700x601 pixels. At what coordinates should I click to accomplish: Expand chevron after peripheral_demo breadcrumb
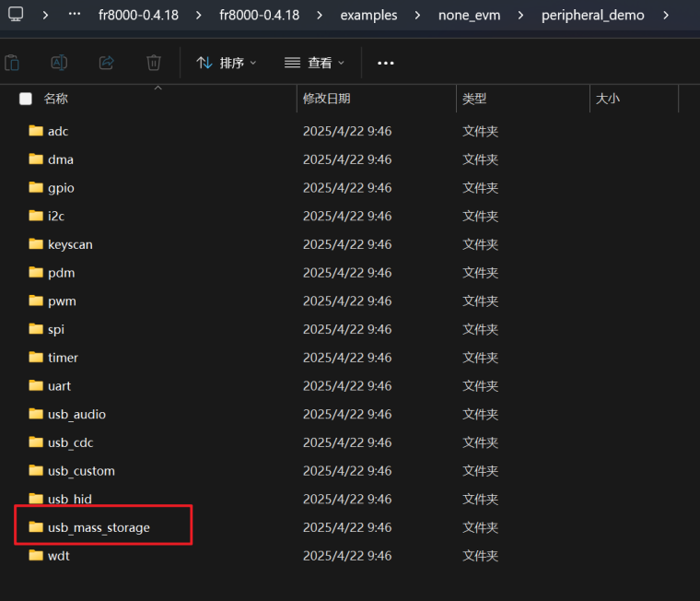coord(665,16)
